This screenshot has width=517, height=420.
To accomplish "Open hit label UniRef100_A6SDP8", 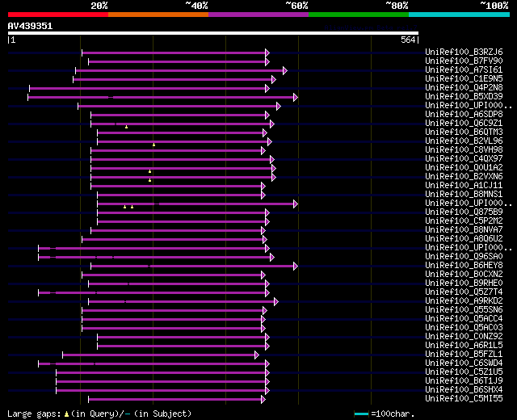I will pyautogui.click(x=464, y=115).
